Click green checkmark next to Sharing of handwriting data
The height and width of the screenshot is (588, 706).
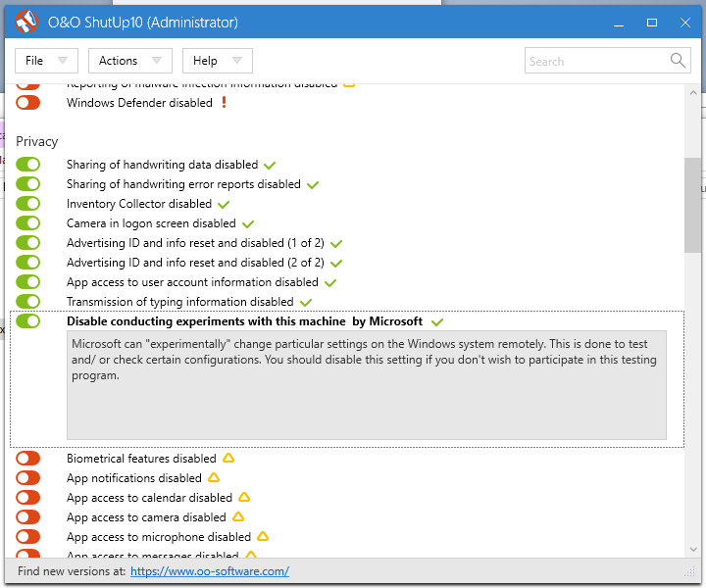click(270, 165)
